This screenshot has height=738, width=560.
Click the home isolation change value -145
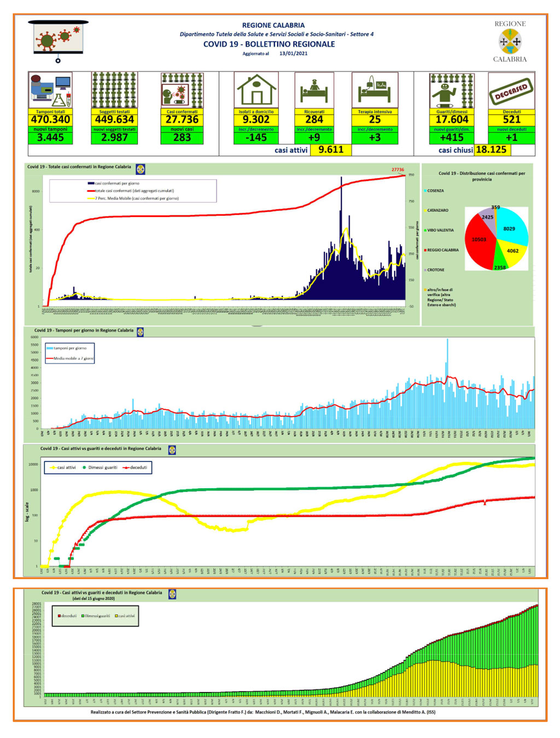point(256,138)
